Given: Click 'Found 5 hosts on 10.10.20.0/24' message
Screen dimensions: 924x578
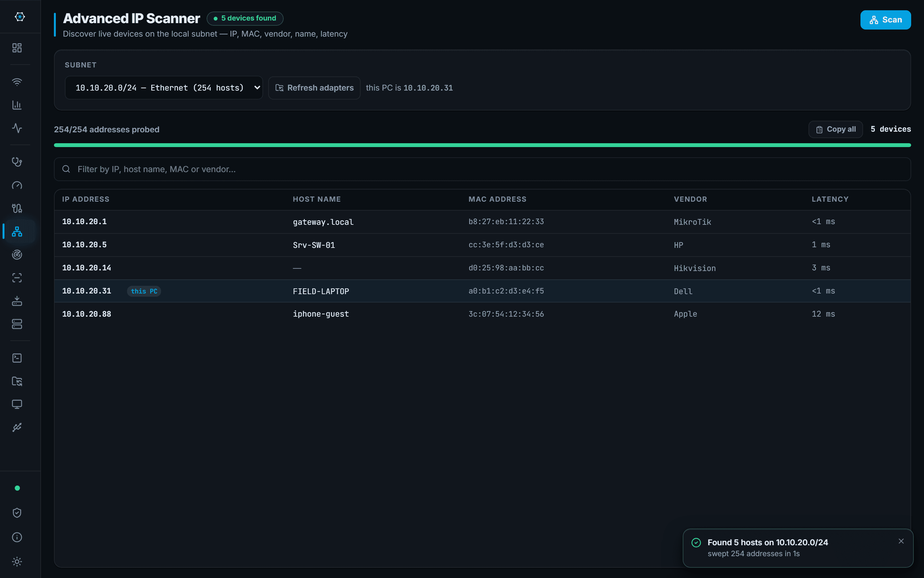Looking at the screenshot, I should pos(767,542).
